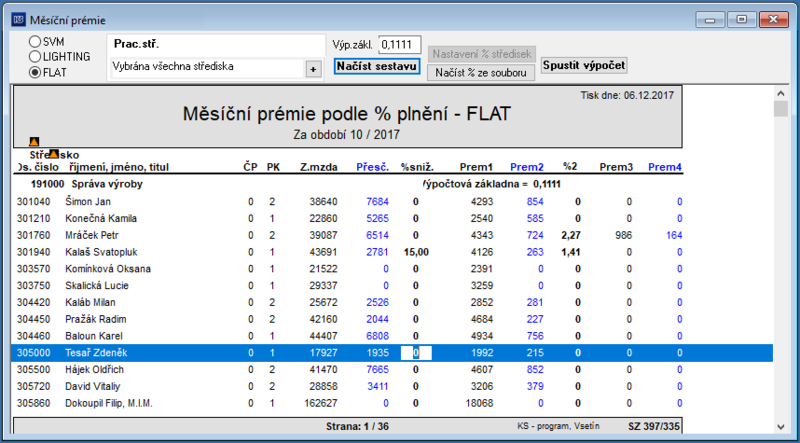This screenshot has height=443, width=800.
Task: Click the Z.mzda column header
Action: tap(319, 167)
